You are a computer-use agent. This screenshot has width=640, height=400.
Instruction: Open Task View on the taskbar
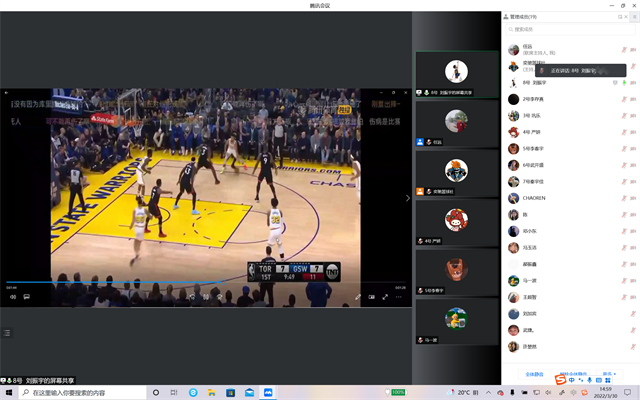pyautogui.click(x=174, y=392)
